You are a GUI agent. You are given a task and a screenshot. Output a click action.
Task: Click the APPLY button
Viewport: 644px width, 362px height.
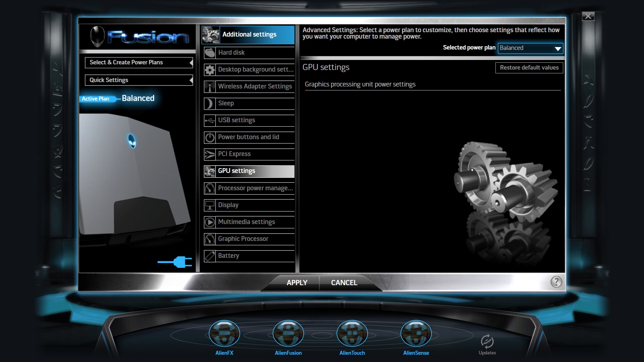pos(297,283)
